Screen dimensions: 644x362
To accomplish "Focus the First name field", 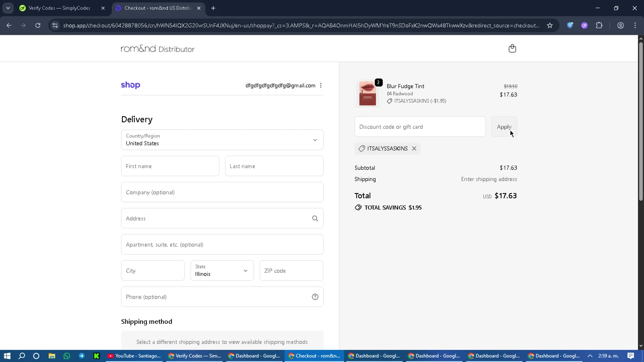I will [x=170, y=166].
